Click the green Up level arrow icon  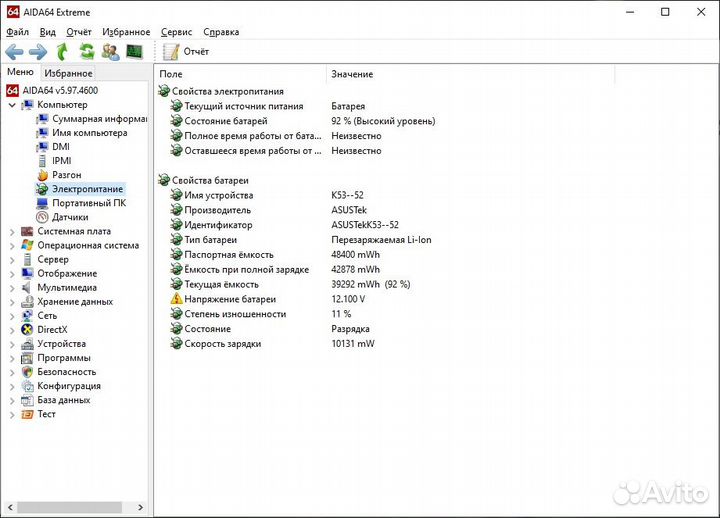pyautogui.click(x=62, y=51)
